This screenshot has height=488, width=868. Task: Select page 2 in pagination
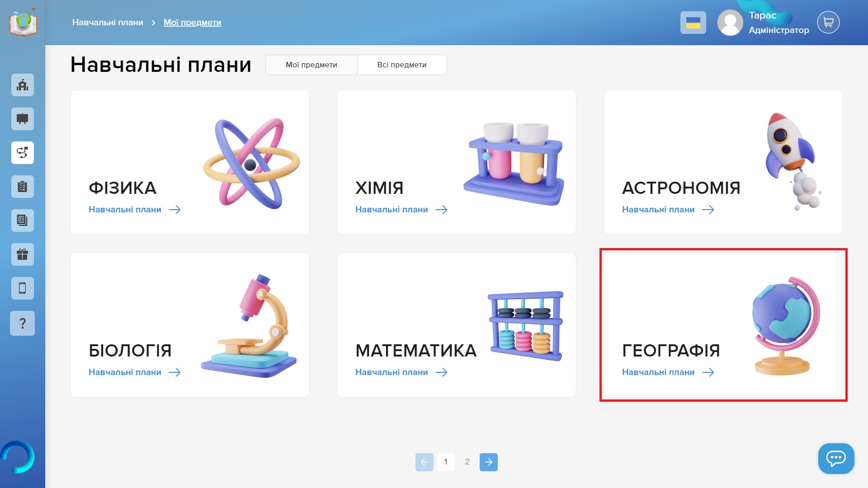(467, 462)
